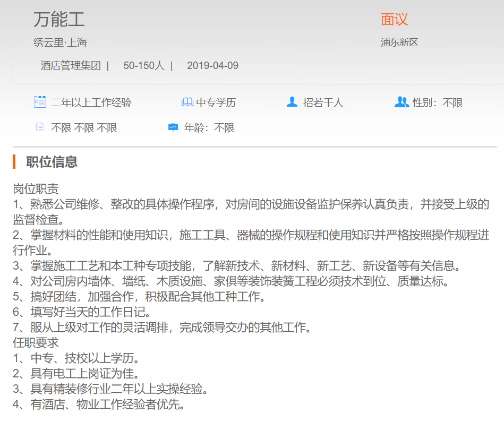
Task: Click the document icon beside 不限 不限 不限
Action: [40, 127]
